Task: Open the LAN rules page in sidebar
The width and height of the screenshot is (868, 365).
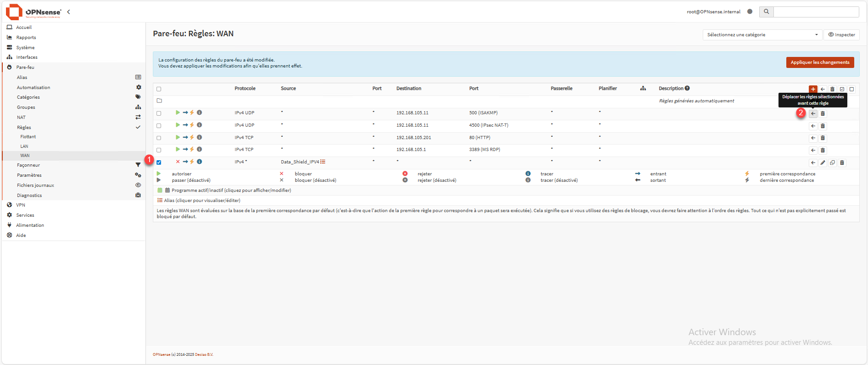Action: point(24,146)
